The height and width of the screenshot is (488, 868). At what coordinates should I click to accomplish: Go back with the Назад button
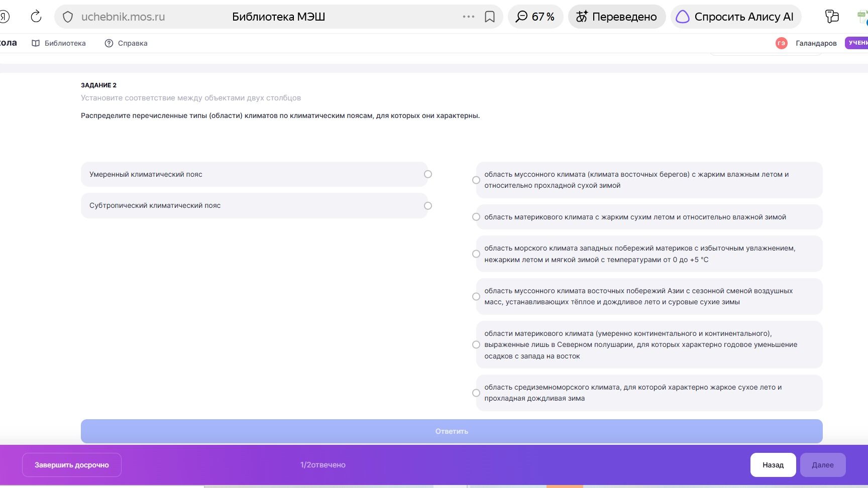coord(773,465)
